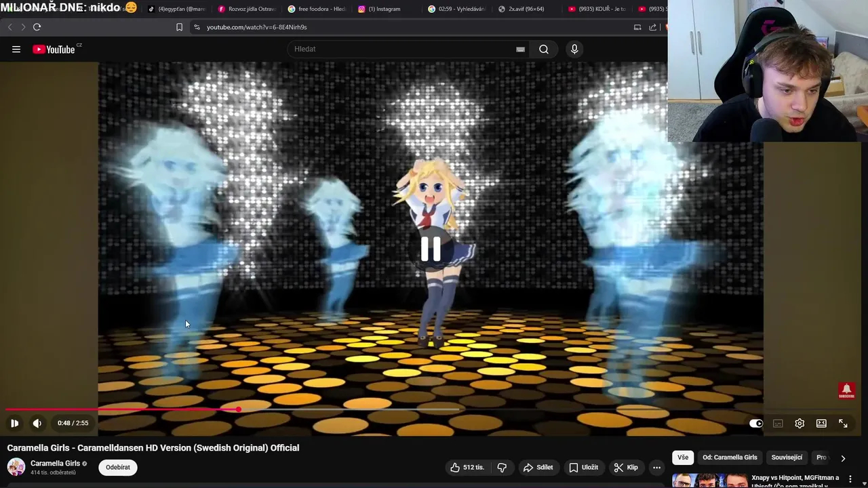Click the search magnifier button

(544, 49)
